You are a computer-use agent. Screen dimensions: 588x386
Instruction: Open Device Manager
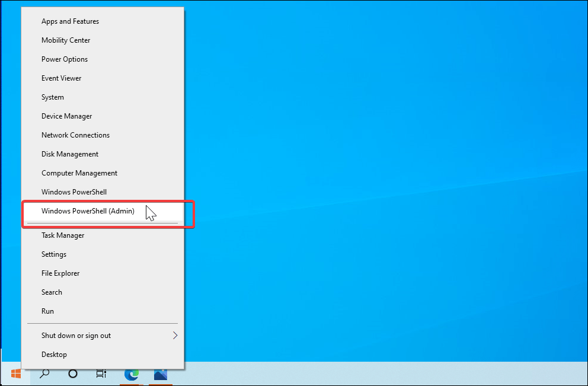click(x=103, y=116)
